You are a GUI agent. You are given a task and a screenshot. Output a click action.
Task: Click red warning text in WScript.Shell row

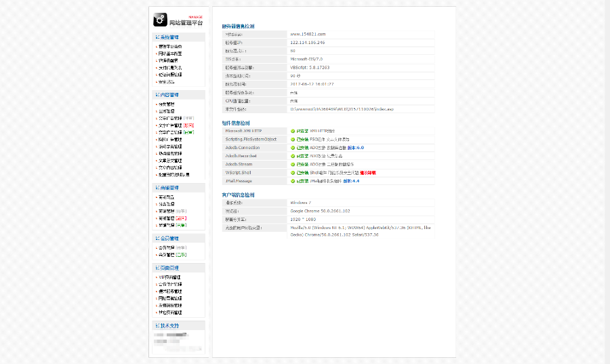[367, 173]
